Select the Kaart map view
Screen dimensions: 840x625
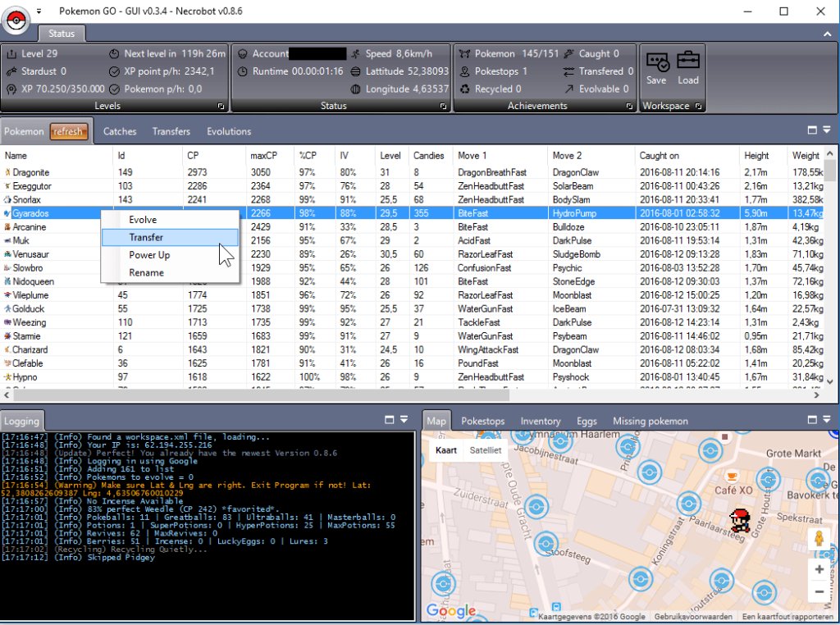446,450
